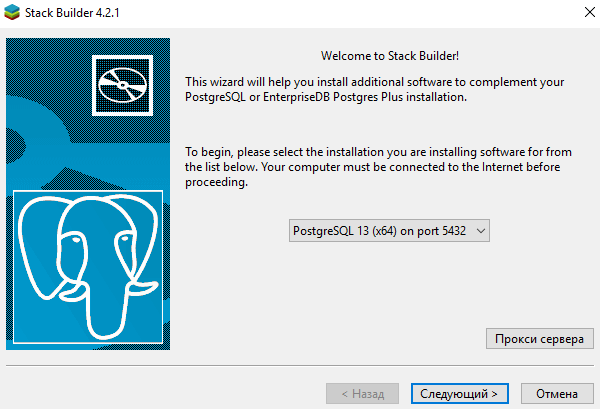Click the PostgreSQL elephant logo image

click(x=88, y=267)
